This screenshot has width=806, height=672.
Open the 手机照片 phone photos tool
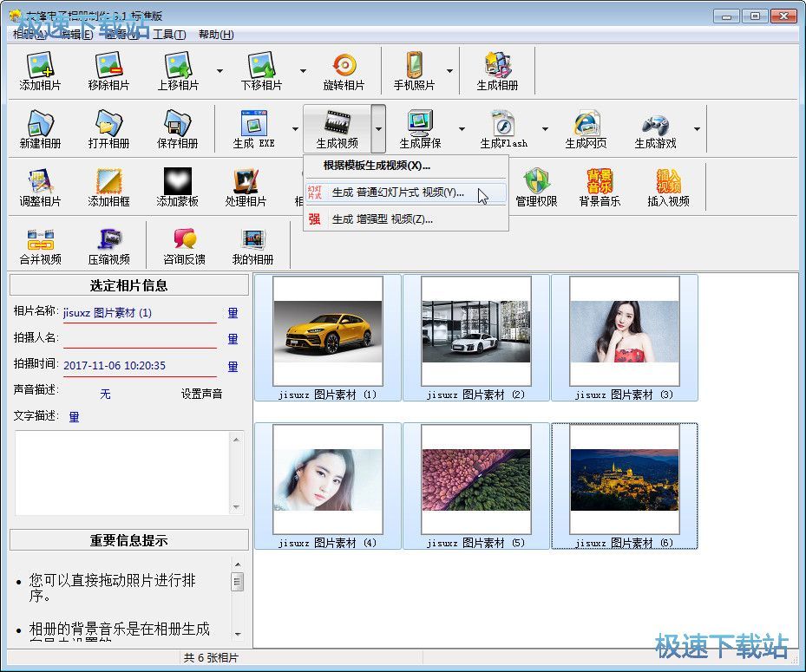point(414,71)
